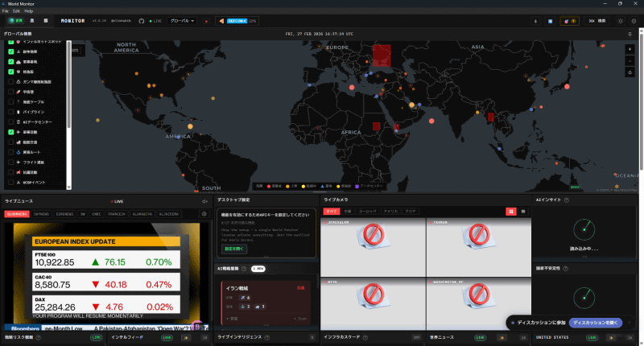Open the discussion via blue button

[x=596, y=323]
